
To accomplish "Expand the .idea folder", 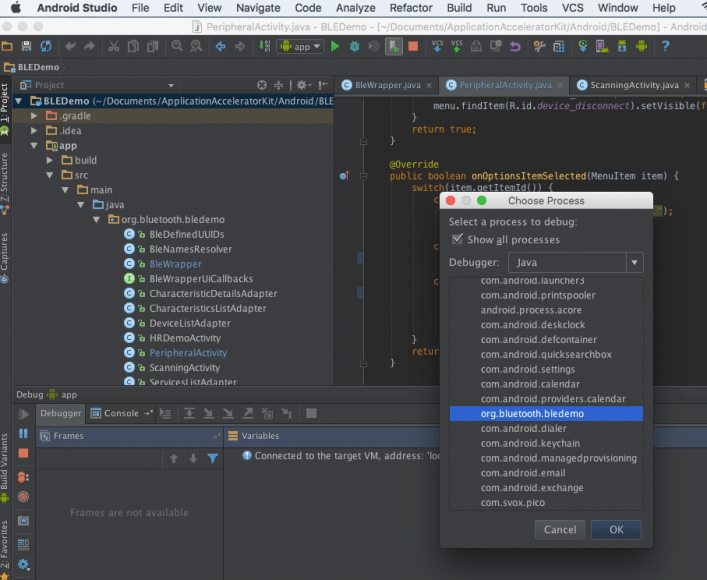I will tap(34, 131).
